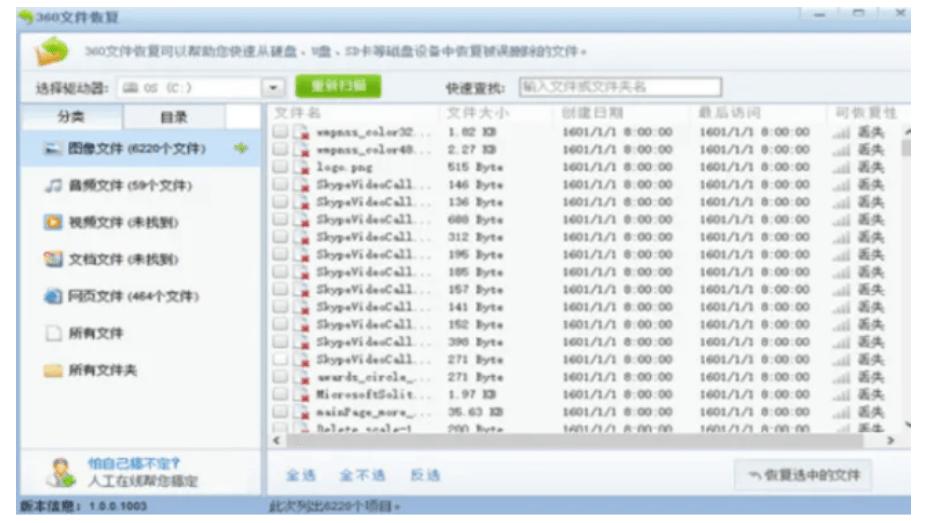The width and height of the screenshot is (925, 523).
Task: Tick checkbox of the 688 Byte SkypeVideoCall file
Action: pyautogui.click(x=280, y=219)
